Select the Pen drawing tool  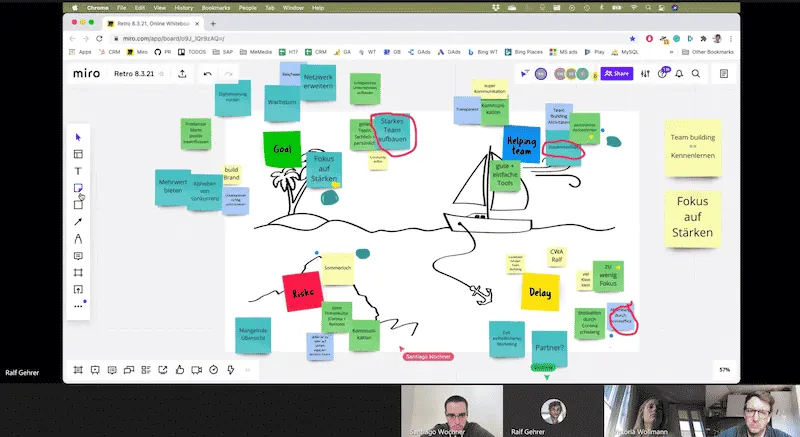[79, 239]
